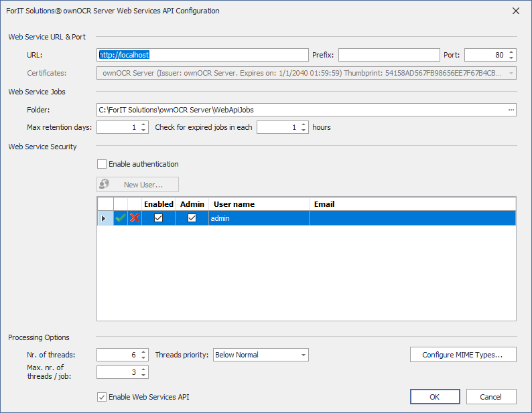Viewport: 532px width, 413px height.
Task: Decrease Max. nr. of threads per job
Action: [x=143, y=375]
